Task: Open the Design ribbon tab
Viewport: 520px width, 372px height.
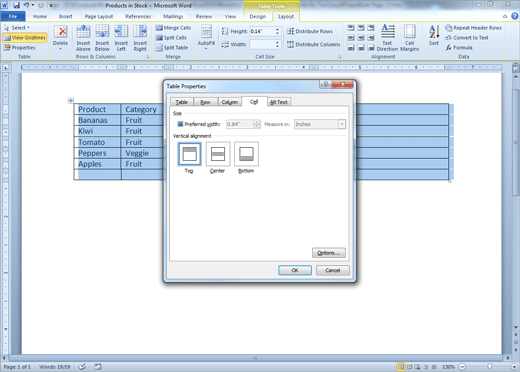Action: (x=258, y=16)
